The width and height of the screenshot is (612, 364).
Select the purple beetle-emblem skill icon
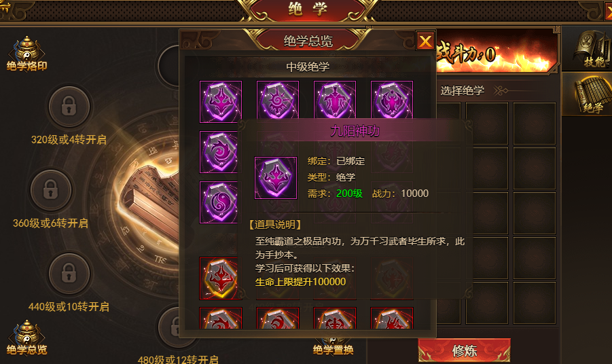point(391,100)
